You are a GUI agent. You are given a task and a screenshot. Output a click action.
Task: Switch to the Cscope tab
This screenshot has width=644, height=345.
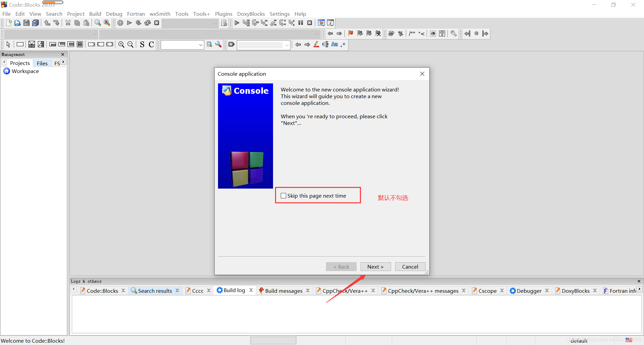coord(487,291)
